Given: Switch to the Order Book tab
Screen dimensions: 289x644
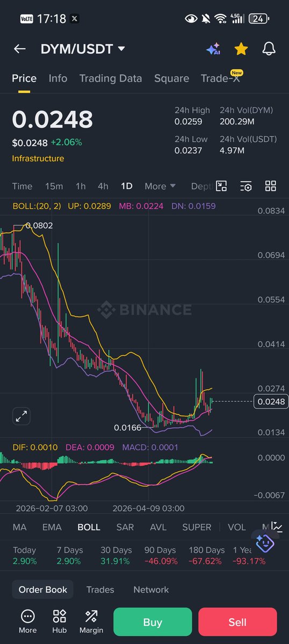Looking at the screenshot, I should (x=43, y=589).
